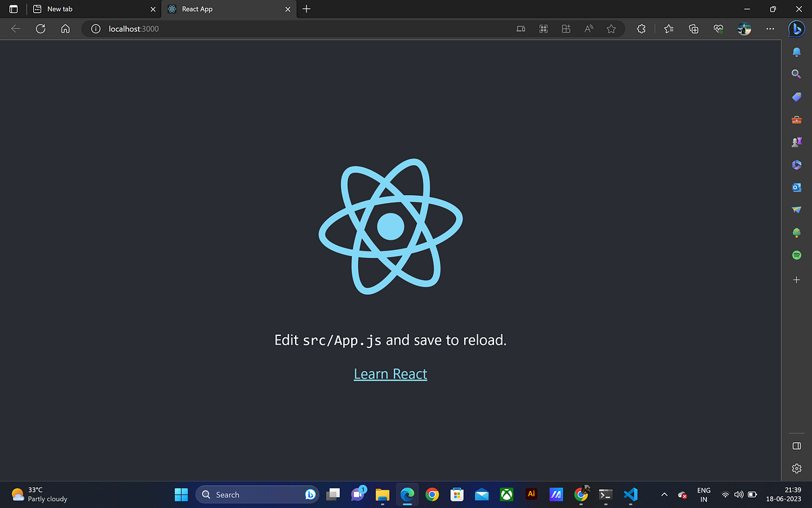The height and width of the screenshot is (508, 812).
Task: Open the Tools panel in the sidebar
Action: tap(796, 119)
